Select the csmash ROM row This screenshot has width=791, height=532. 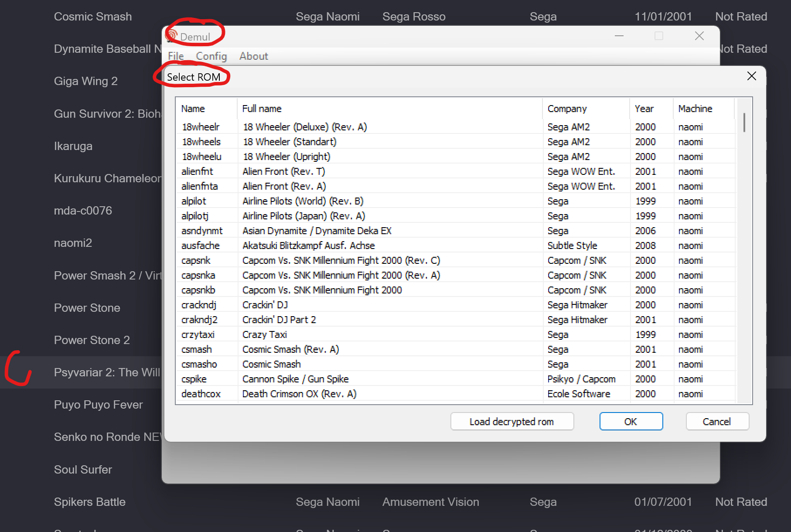(456, 349)
